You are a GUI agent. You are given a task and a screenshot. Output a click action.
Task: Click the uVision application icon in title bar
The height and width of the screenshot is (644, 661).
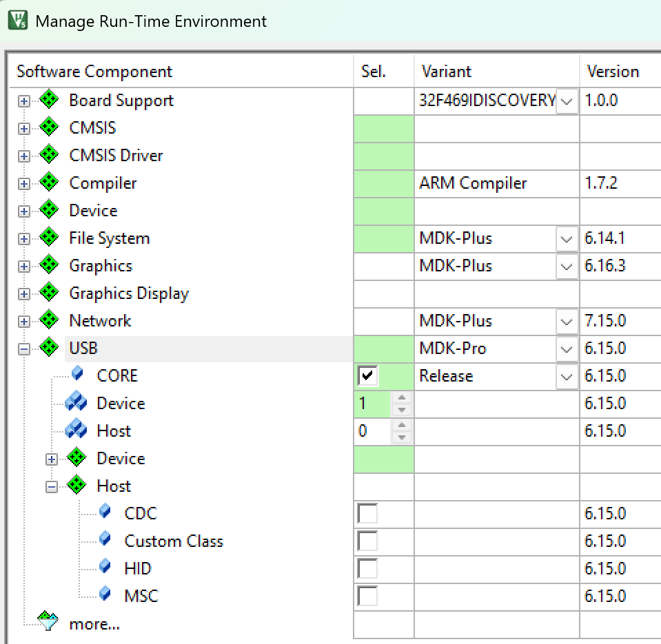(x=18, y=20)
